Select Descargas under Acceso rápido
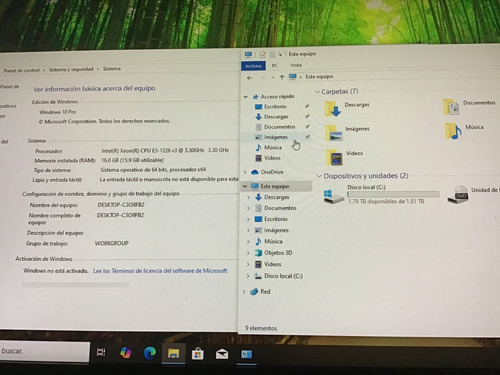This screenshot has height=375, width=500. pyautogui.click(x=276, y=117)
